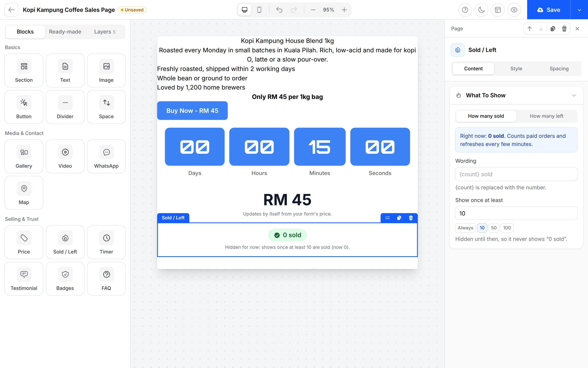Switch to the Spacing tab

point(559,69)
